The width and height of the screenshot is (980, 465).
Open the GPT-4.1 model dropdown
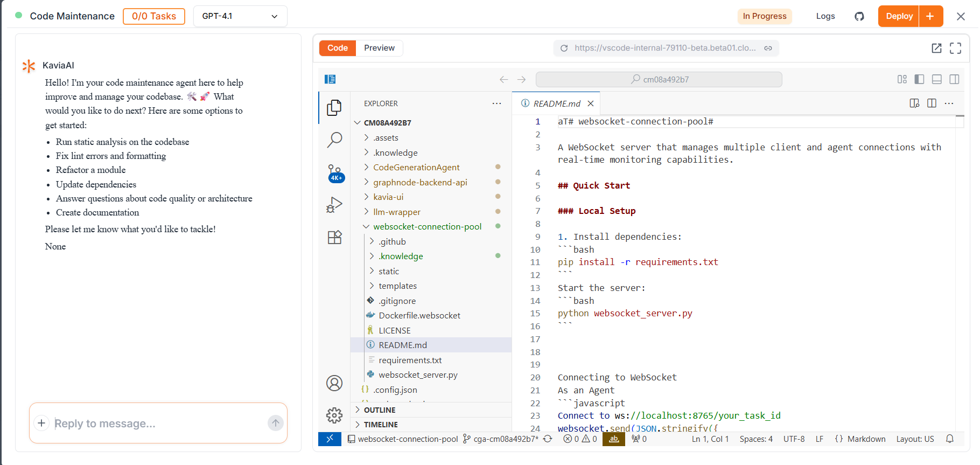pyautogui.click(x=240, y=16)
